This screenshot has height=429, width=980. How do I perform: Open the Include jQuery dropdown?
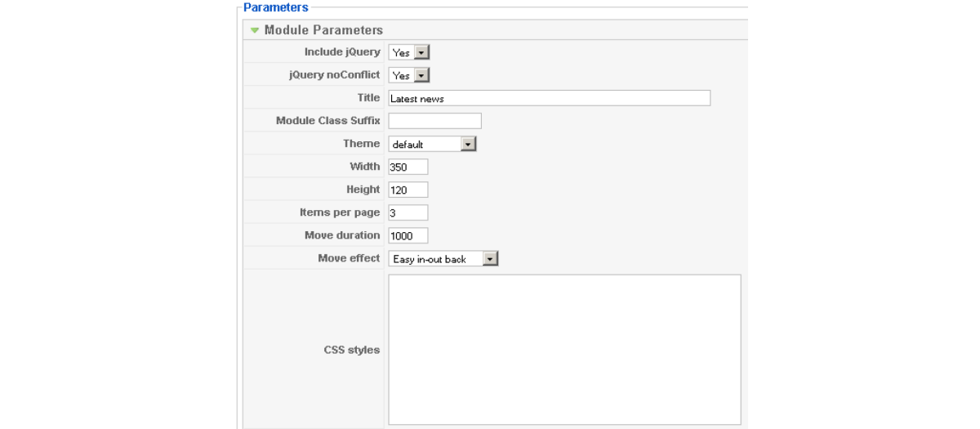click(x=421, y=52)
